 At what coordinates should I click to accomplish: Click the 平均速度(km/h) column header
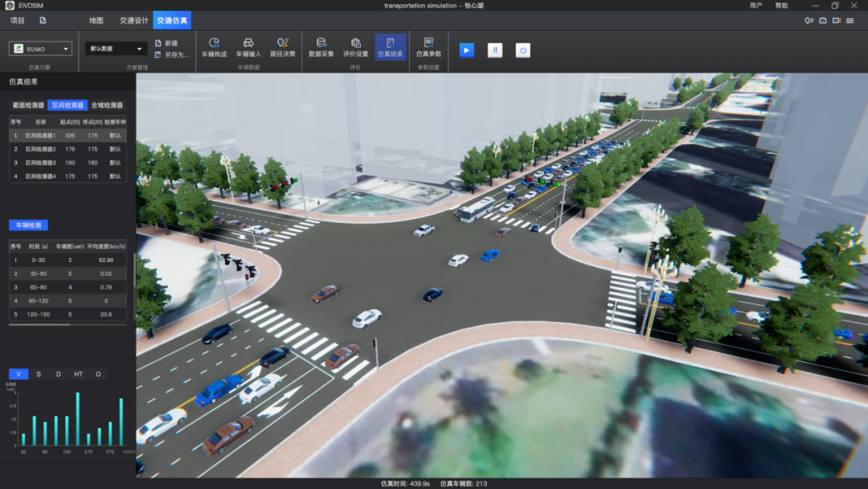click(x=106, y=246)
